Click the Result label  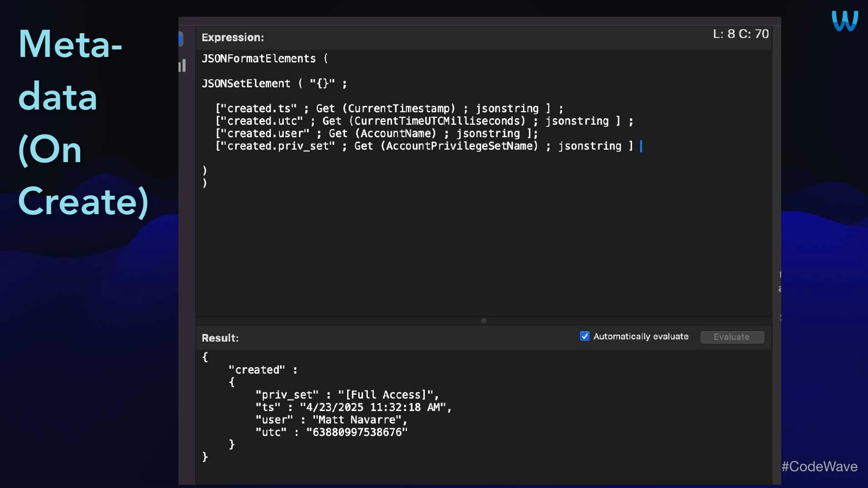(x=220, y=338)
